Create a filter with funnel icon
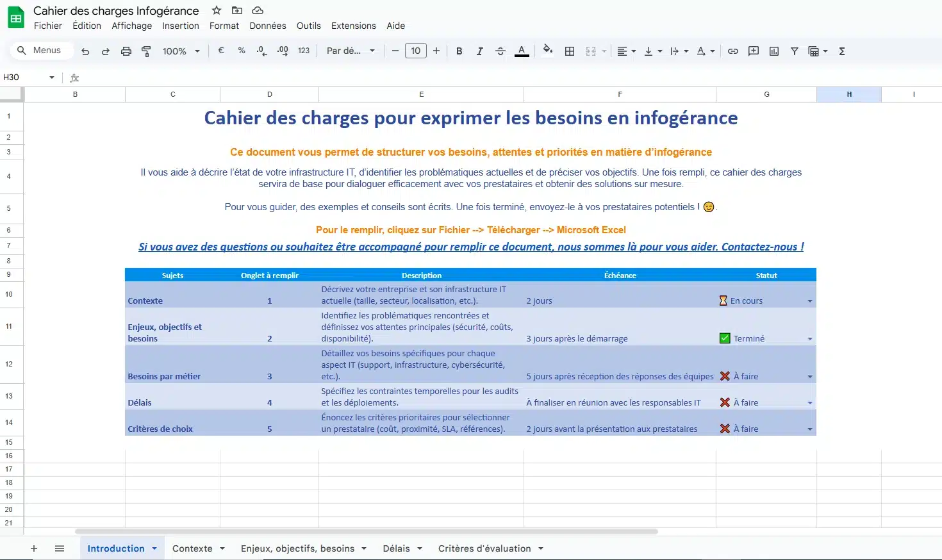Image resolution: width=942 pixels, height=560 pixels. 795,51
